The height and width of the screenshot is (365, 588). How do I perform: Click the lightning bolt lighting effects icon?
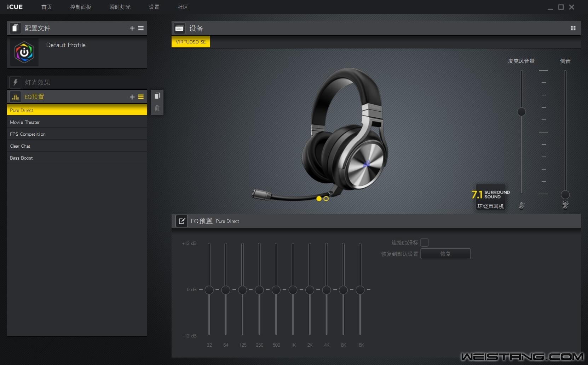[x=15, y=82]
